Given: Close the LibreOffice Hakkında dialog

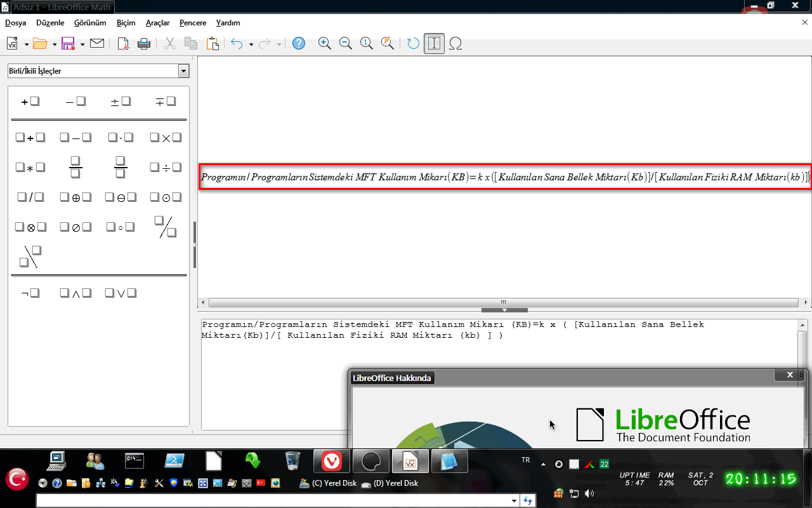Looking at the screenshot, I should pyautogui.click(x=790, y=375).
